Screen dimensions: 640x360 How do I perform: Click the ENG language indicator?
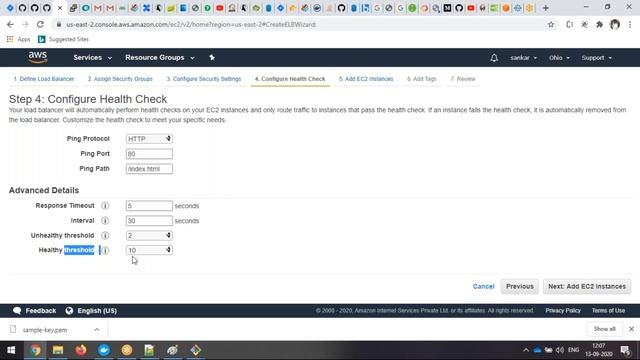pos(573,350)
